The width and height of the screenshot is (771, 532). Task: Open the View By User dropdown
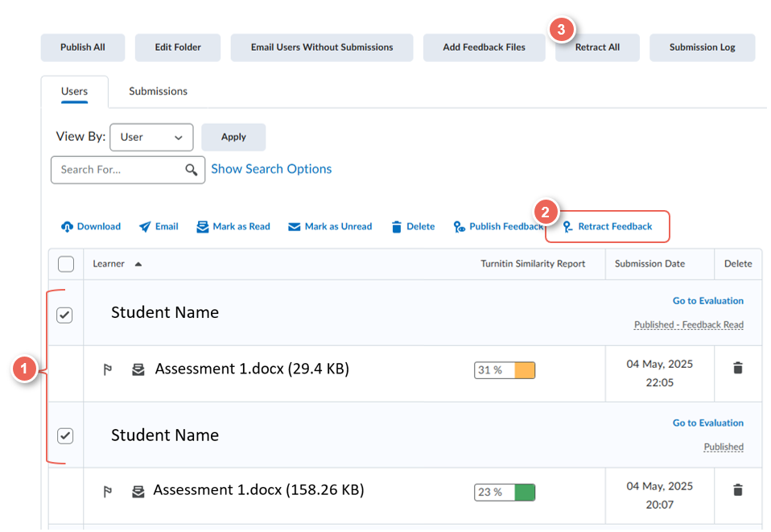coord(151,137)
